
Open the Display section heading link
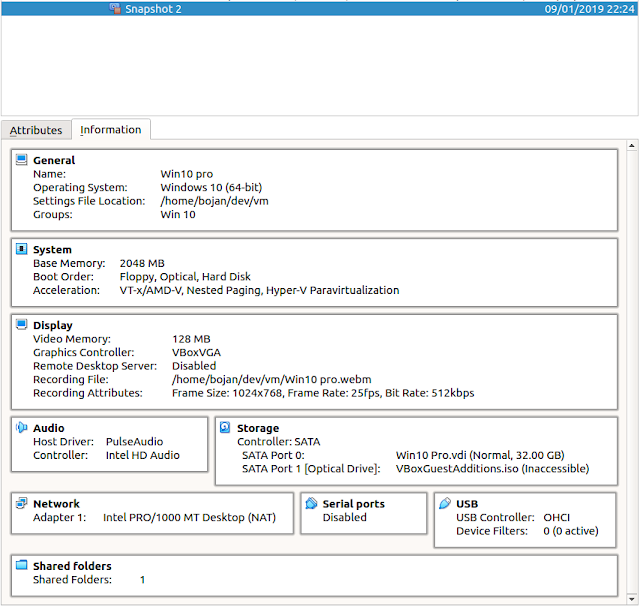click(x=53, y=325)
